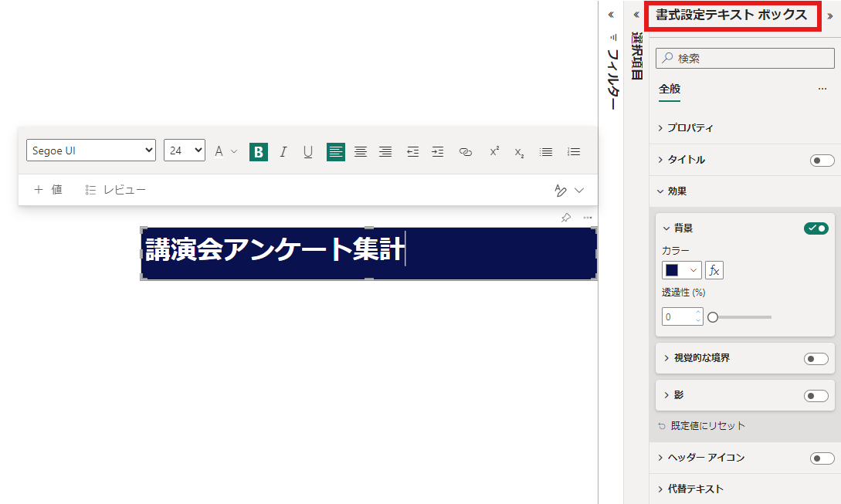Insert a hyperlink
The image size is (841, 504).
(x=466, y=152)
